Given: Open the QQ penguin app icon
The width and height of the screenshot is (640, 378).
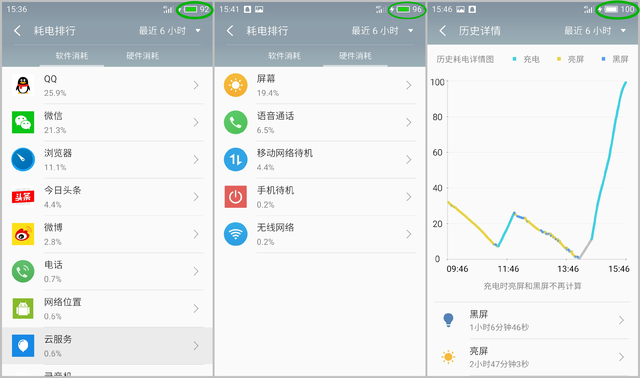Looking at the screenshot, I should pyautogui.click(x=23, y=85).
